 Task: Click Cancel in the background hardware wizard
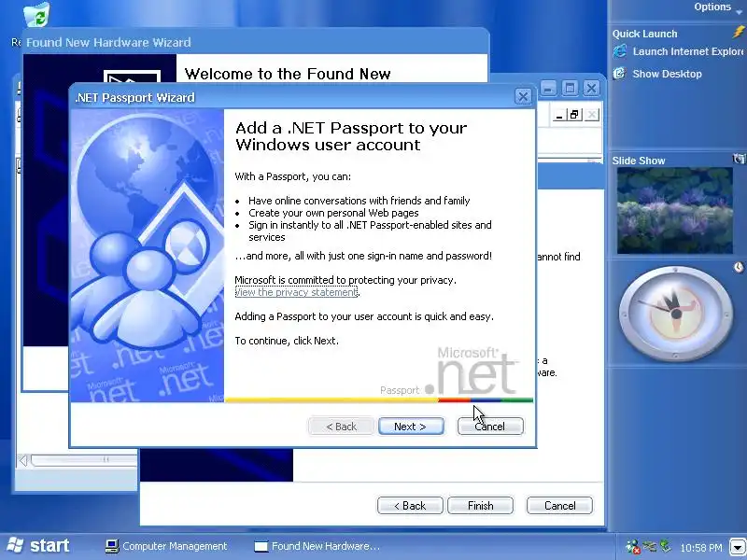pyautogui.click(x=559, y=506)
